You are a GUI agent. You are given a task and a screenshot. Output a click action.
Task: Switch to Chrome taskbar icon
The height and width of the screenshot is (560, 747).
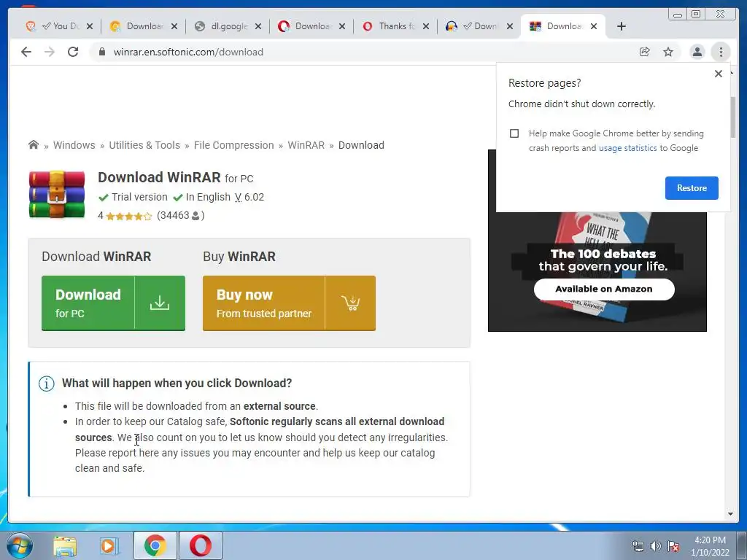click(155, 545)
